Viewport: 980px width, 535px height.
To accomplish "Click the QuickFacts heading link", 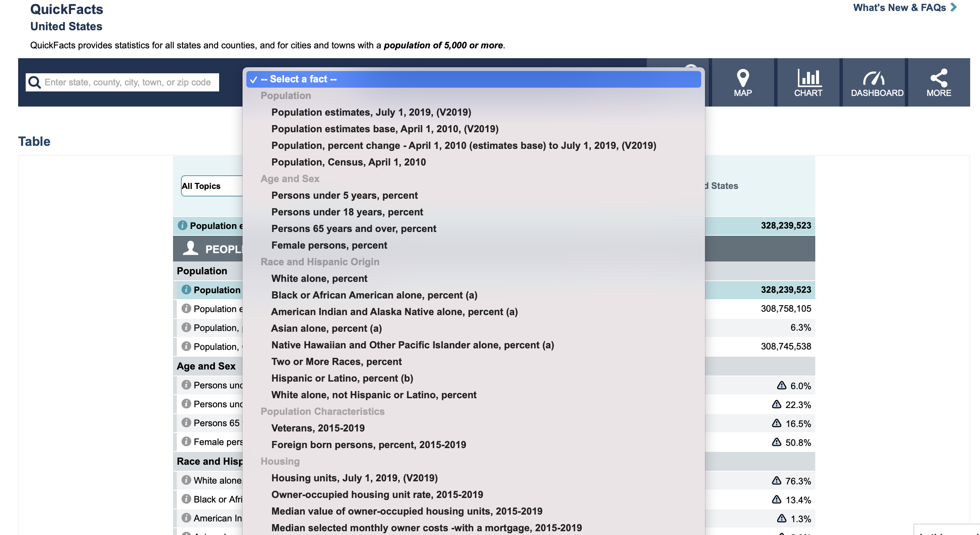I will [66, 9].
